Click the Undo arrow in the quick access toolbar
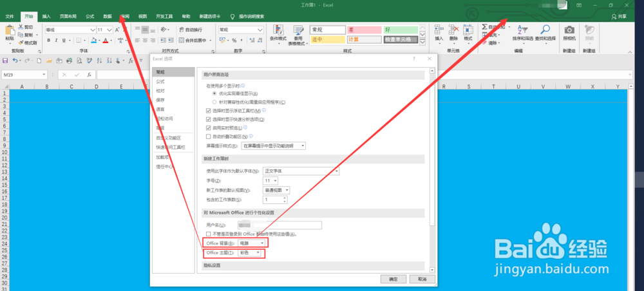Screen dimensions: 644x291 pyautogui.click(x=15, y=61)
